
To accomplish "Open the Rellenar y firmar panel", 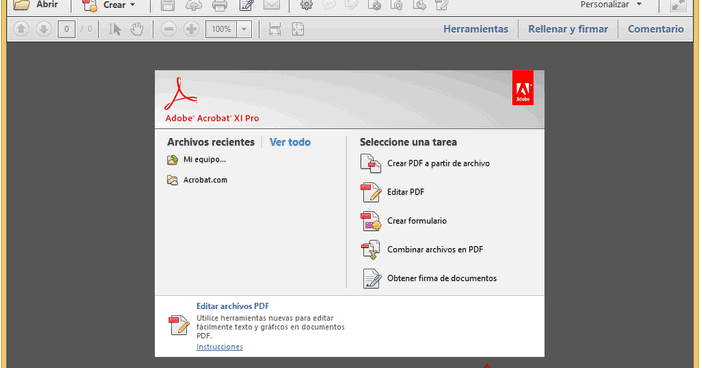I will [568, 29].
